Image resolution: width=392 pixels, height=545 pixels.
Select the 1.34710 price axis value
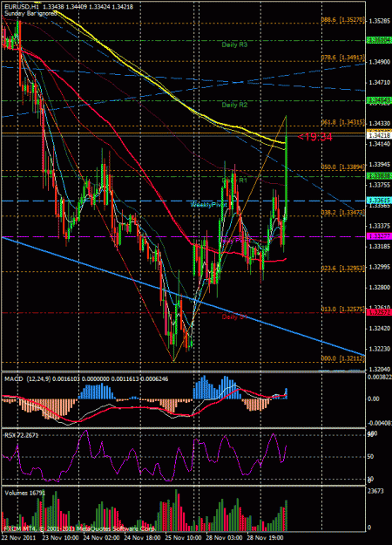(379, 82)
